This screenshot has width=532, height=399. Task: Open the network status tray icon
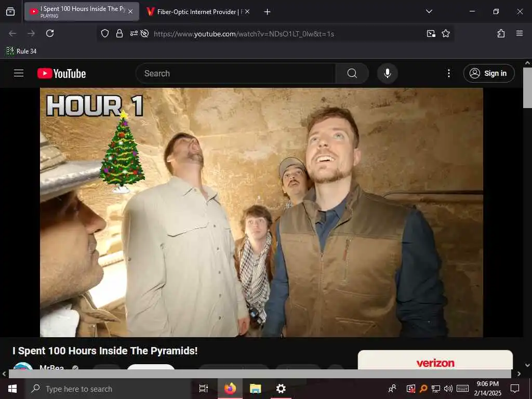[436, 389]
